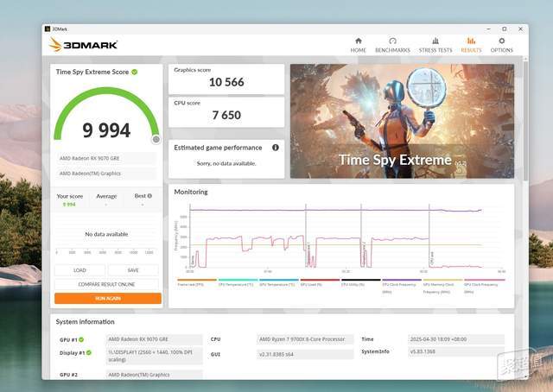
Task: Click the green check next to GPU #1
Action: click(81, 339)
